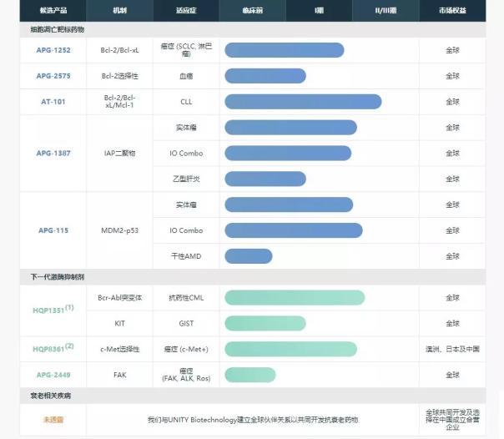This screenshot has width=504, height=439.
Task: Click the c-Met选择性 mechanism cell
Action: tap(119, 349)
